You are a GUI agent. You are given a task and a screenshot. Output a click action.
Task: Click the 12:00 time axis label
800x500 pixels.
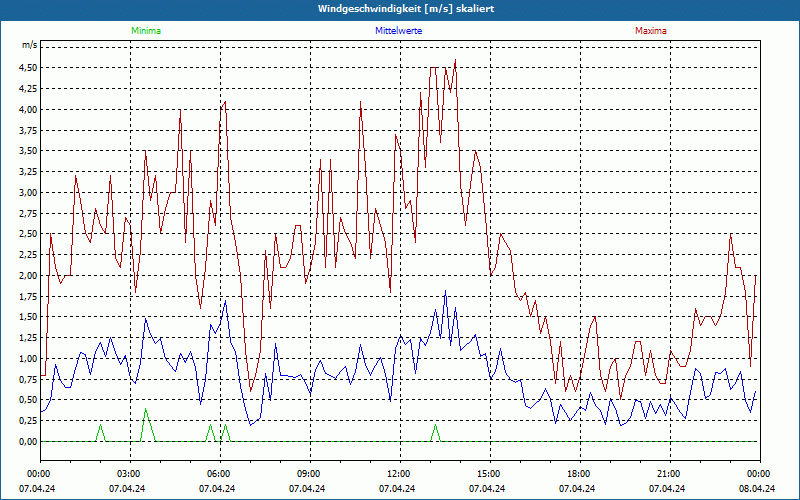click(399, 474)
